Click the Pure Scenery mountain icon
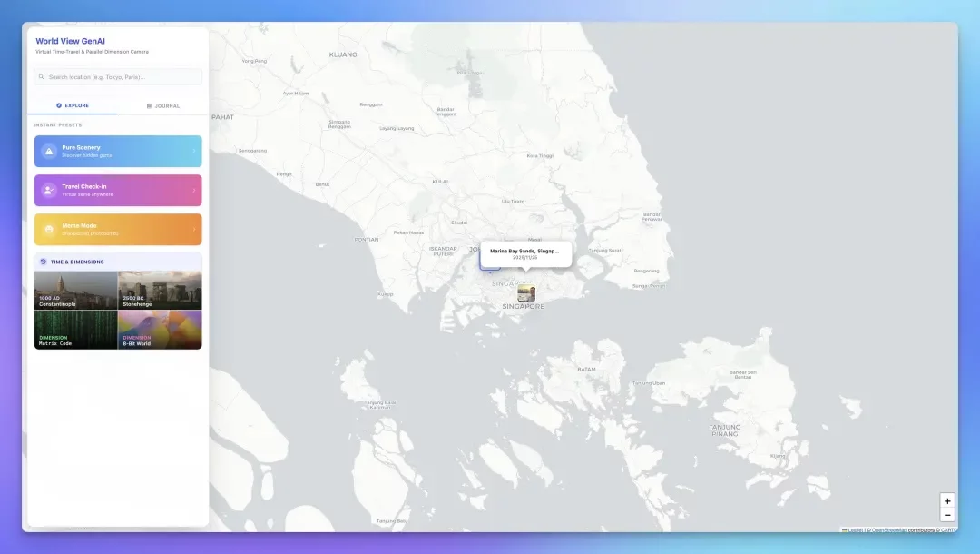 tap(49, 151)
